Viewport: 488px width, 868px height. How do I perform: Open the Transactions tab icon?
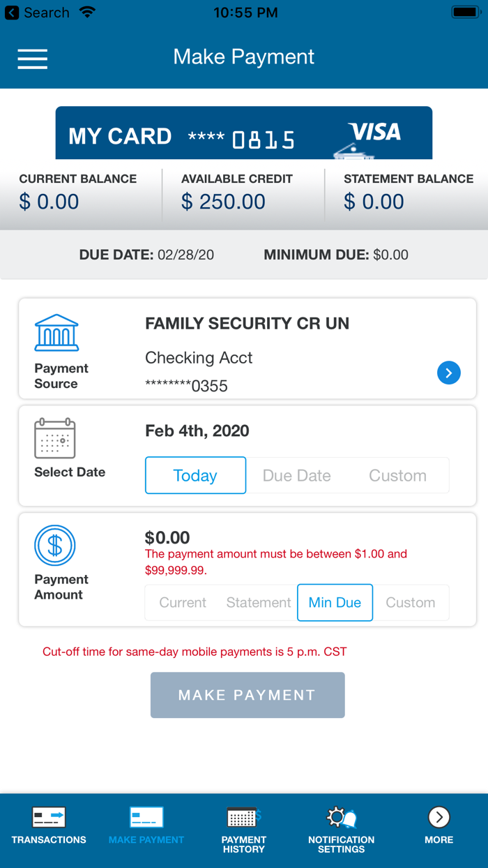tap(48, 816)
